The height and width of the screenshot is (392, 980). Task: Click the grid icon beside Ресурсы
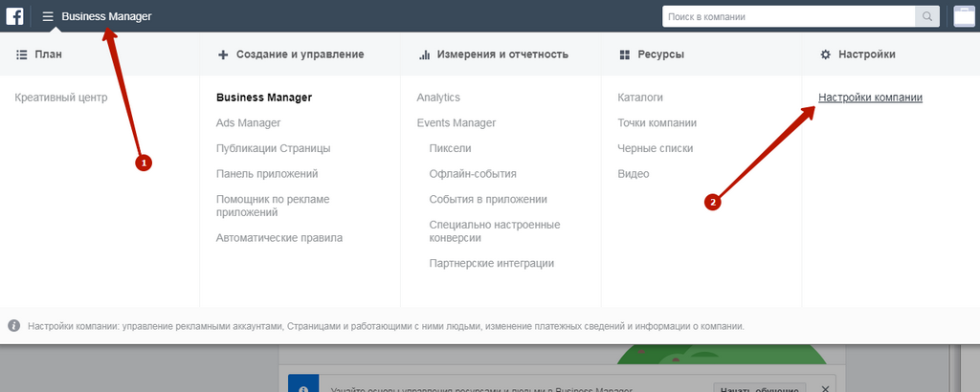coord(624,54)
